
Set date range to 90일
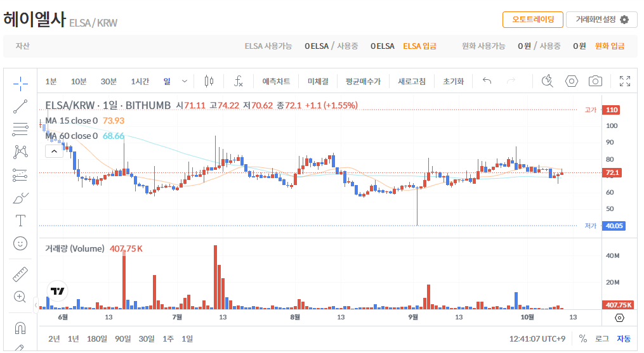click(123, 338)
